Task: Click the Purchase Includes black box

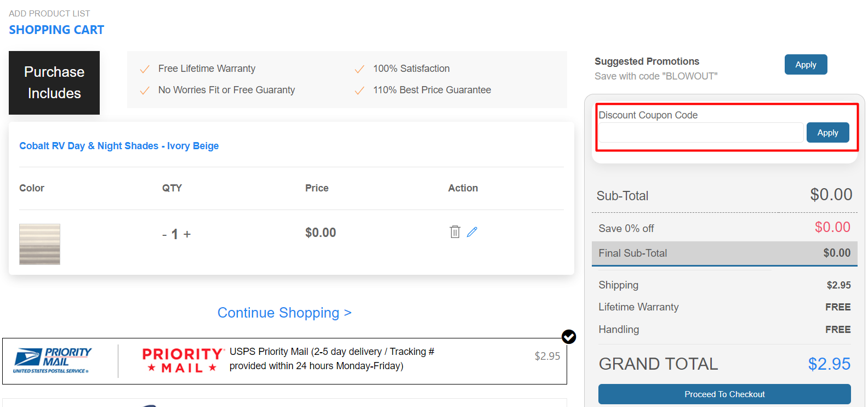Action: click(54, 83)
